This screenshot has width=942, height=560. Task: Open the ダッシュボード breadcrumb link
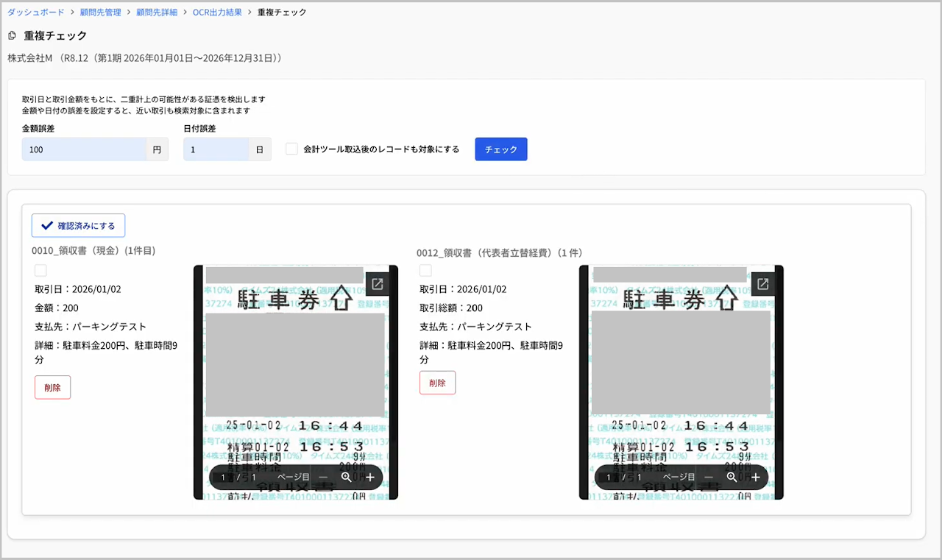click(x=36, y=13)
